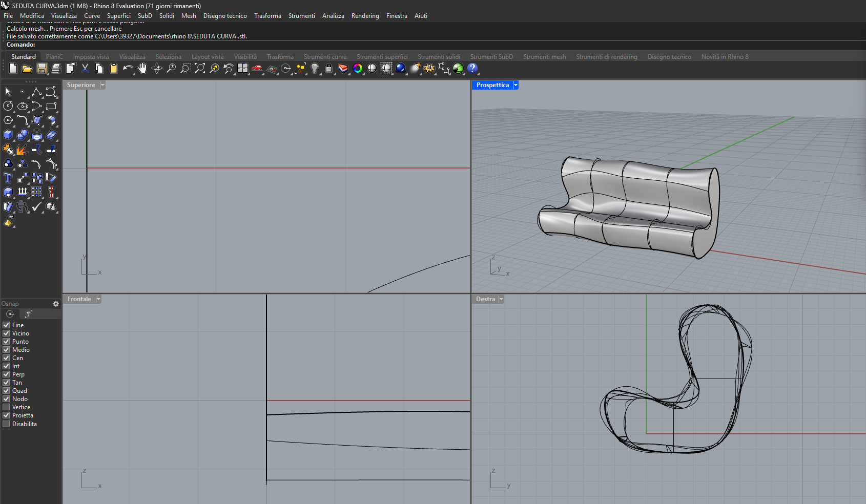
Task: Click the Undo arrow icon
Action: [128, 69]
